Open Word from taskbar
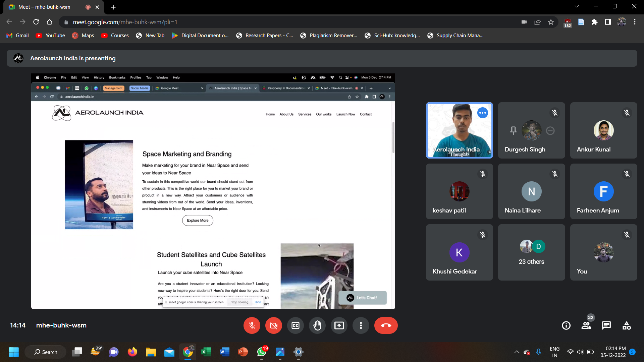 pyautogui.click(x=224, y=352)
